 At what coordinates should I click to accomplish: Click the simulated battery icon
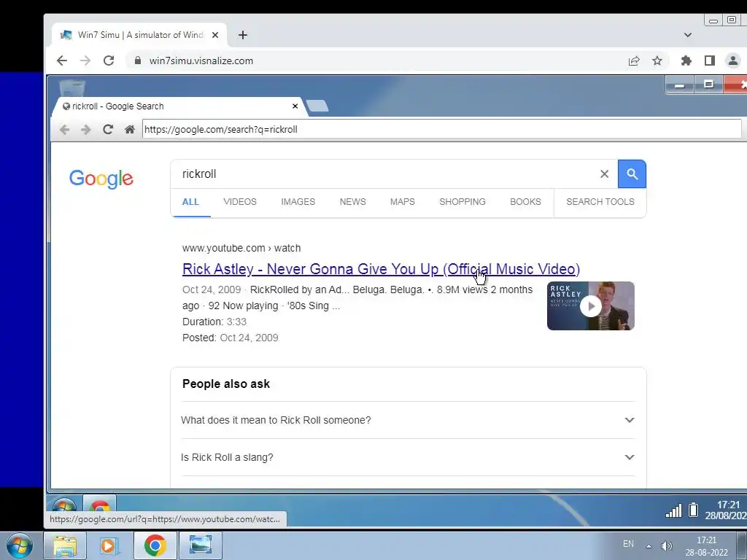tap(694, 510)
